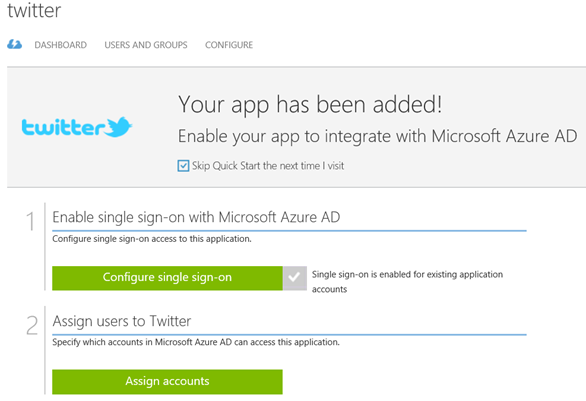
Task: Select the step number 1 marker
Action: tap(30, 221)
